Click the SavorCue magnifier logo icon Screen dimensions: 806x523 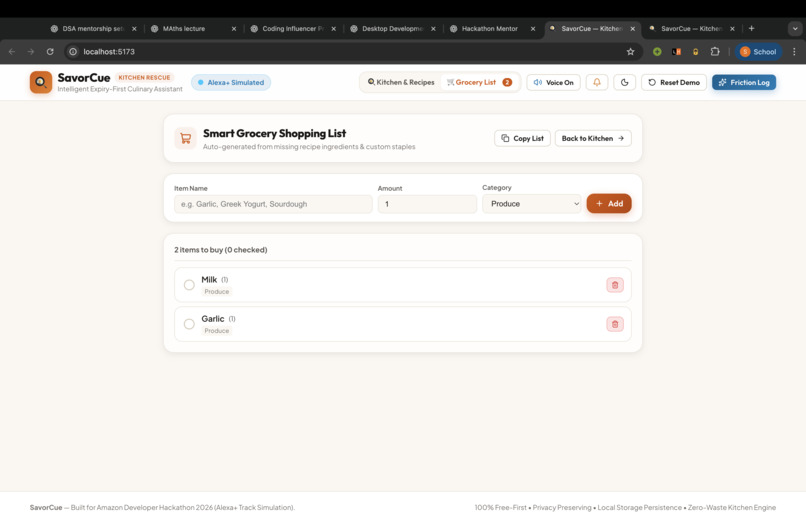point(41,82)
